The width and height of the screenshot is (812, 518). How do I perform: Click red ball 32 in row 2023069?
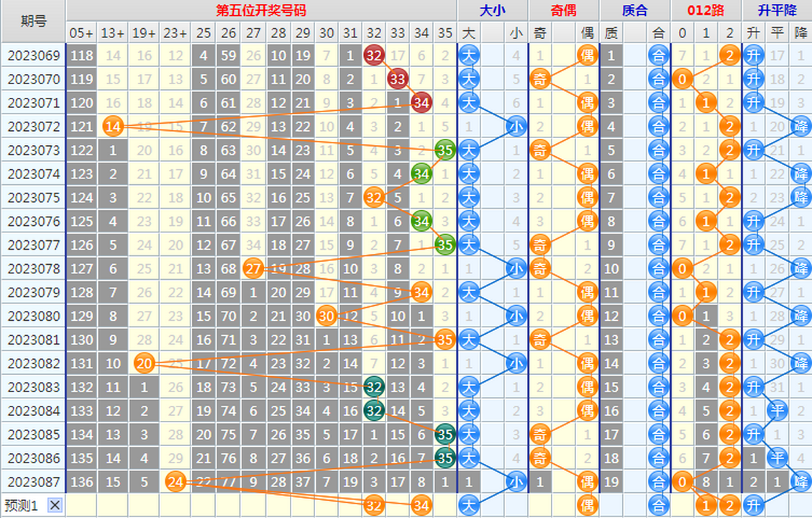(373, 55)
